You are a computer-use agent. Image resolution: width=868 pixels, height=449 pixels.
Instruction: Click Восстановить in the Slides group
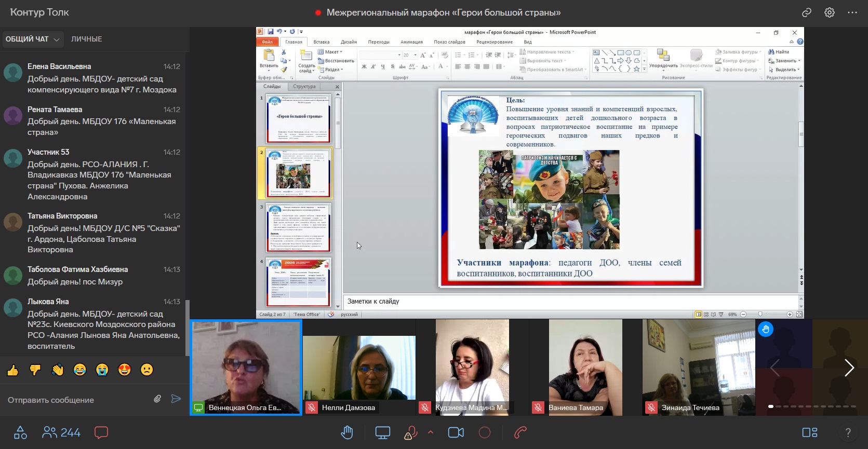336,61
